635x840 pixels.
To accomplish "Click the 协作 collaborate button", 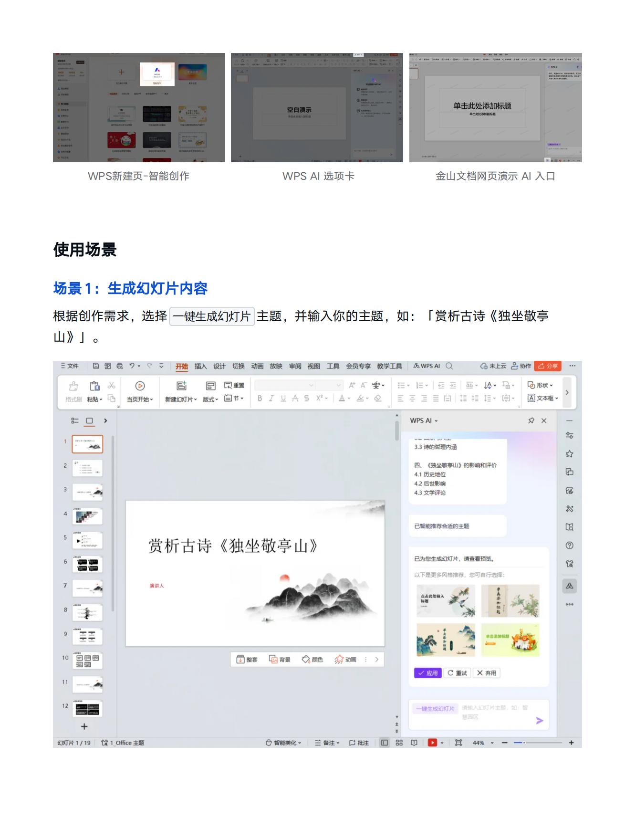I will tap(521, 366).
